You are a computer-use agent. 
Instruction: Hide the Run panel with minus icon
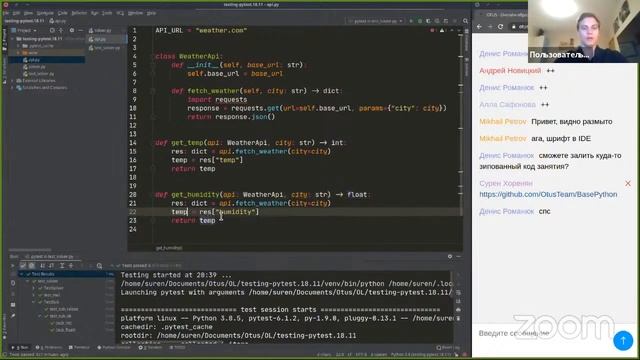pyautogui.click(x=458, y=257)
